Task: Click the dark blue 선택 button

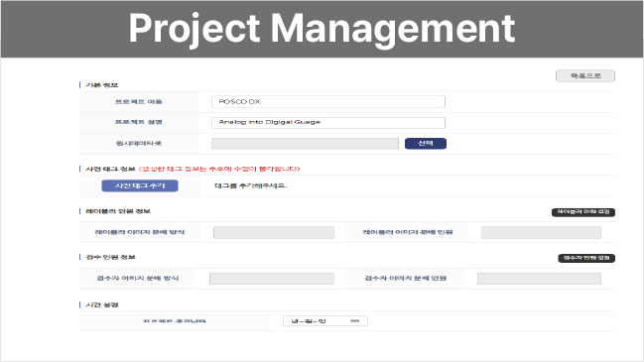Action: (x=426, y=143)
